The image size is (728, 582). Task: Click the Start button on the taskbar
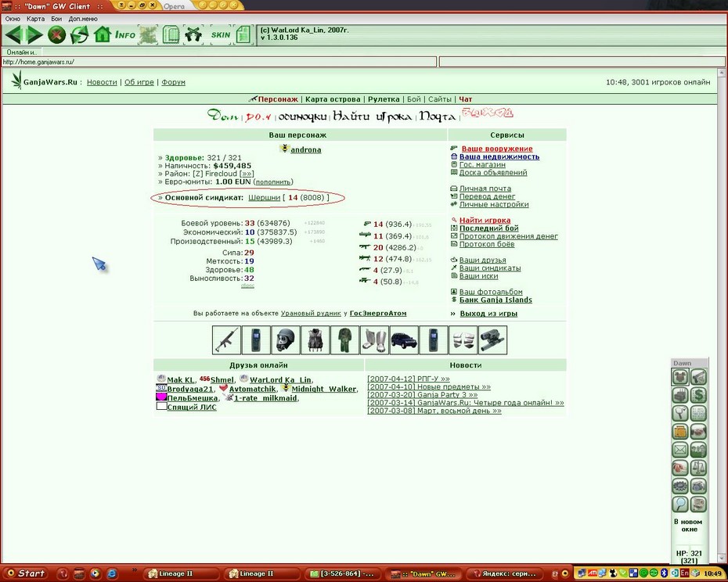point(26,573)
